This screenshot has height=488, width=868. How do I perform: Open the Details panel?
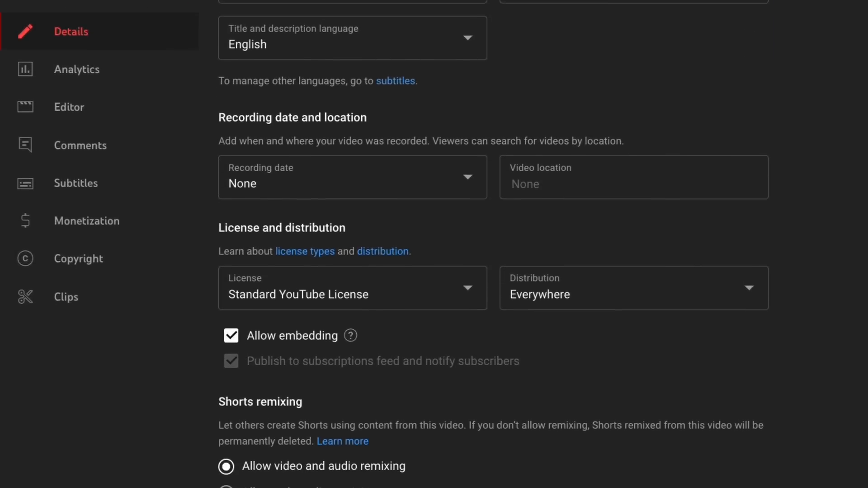tap(71, 31)
